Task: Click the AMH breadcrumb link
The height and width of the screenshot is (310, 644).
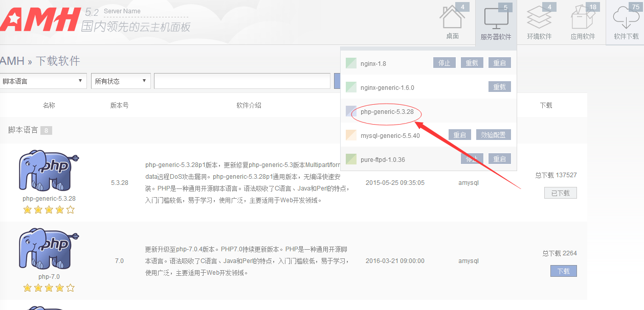Action: coord(12,61)
